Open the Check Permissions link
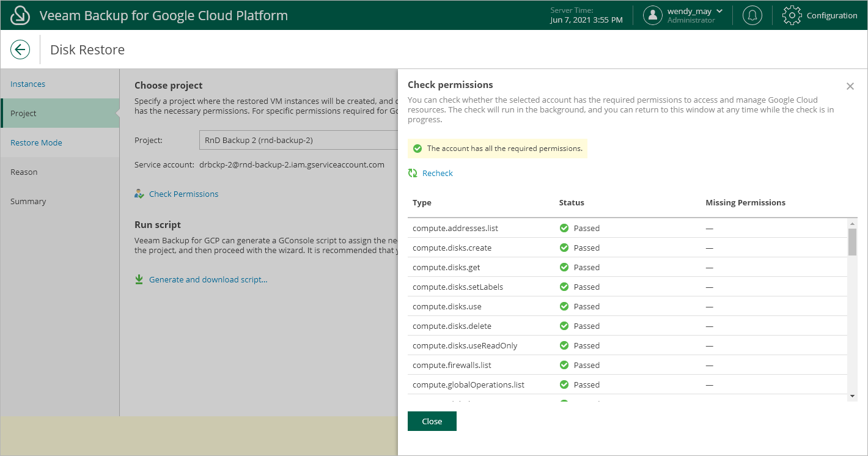The image size is (868, 456). coord(183,194)
